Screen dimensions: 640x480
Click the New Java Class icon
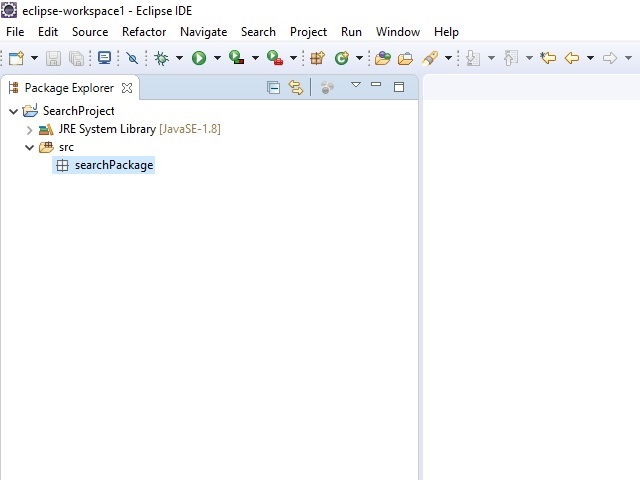coord(342,58)
